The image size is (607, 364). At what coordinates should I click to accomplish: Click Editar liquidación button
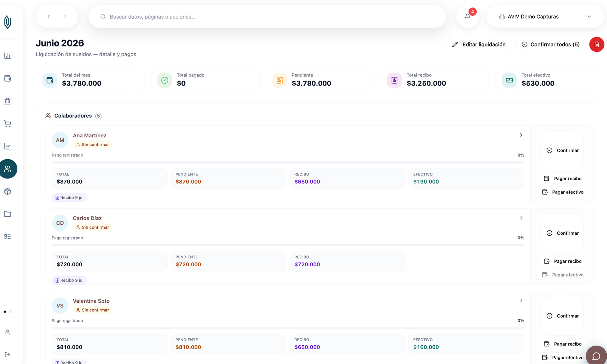point(479,45)
